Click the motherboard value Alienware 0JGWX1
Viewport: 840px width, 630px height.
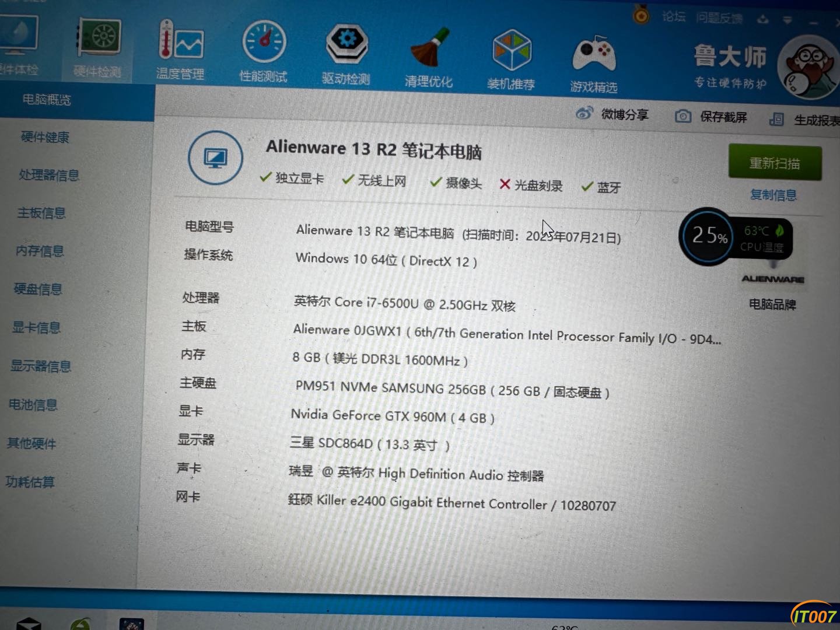point(507,334)
